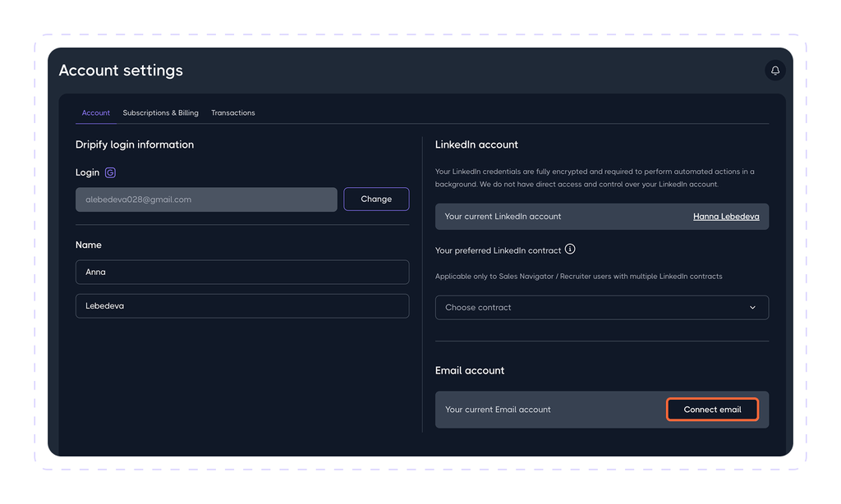Open the Subscriptions & Billing tab

[x=160, y=112]
